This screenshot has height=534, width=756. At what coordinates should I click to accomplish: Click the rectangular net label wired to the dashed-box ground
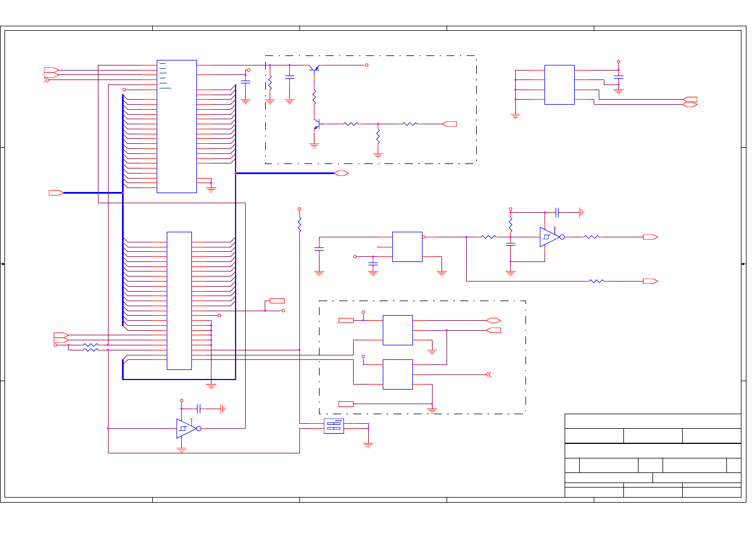click(x=346, y=404)
